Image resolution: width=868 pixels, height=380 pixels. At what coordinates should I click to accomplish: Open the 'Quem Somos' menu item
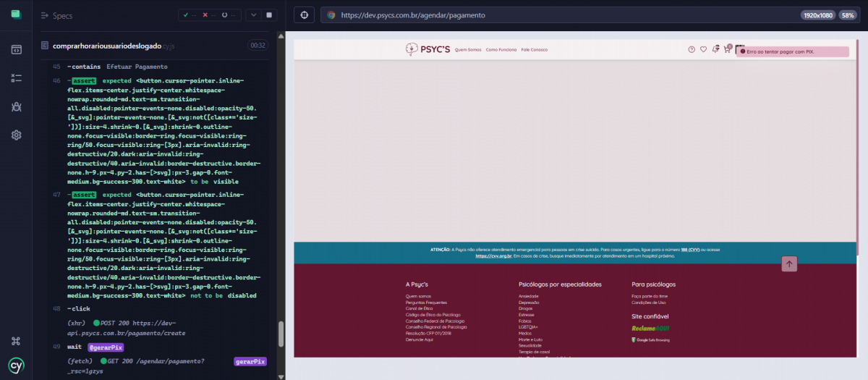click(467, 50)
